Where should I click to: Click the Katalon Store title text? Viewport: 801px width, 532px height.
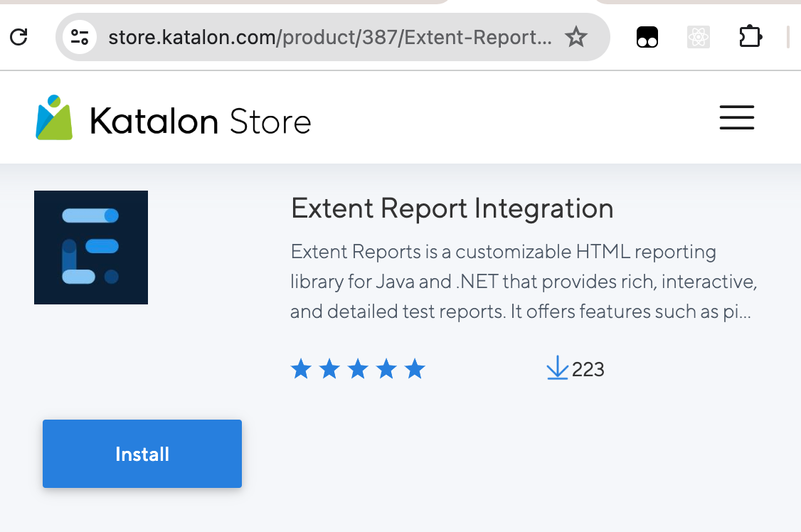coord(201,122)
